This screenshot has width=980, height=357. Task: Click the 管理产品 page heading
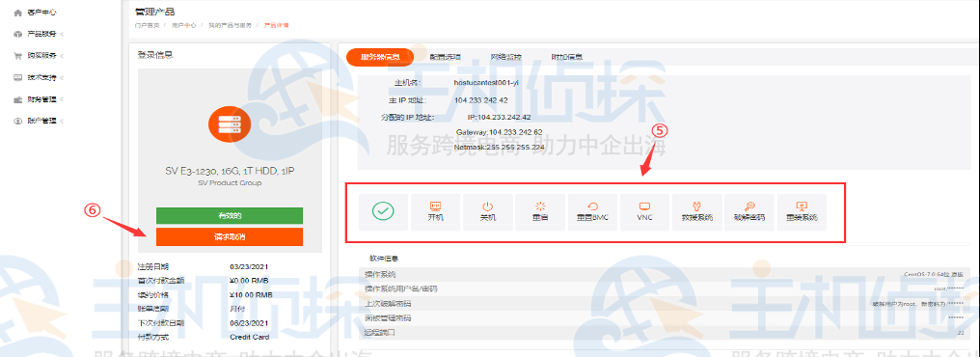tap(155, 12)
